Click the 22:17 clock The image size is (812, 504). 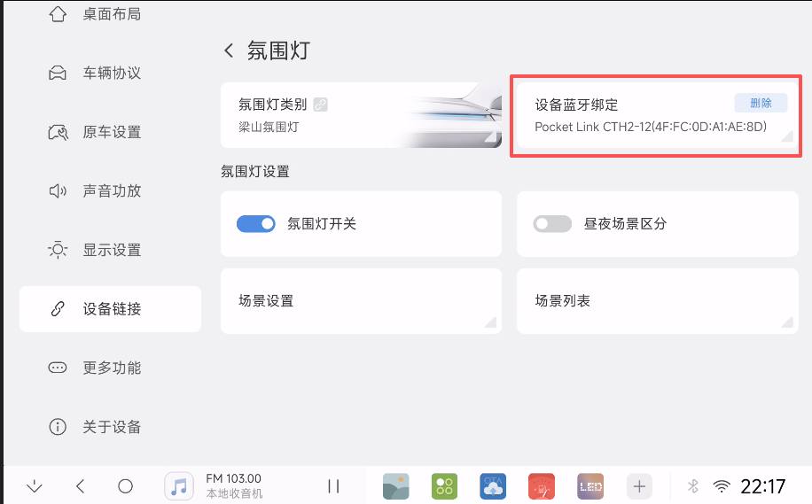(763, 486)
